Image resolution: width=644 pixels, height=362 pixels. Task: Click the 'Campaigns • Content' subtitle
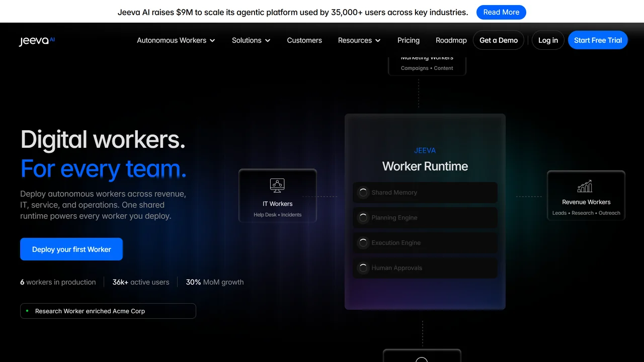[x=427, y=68]
